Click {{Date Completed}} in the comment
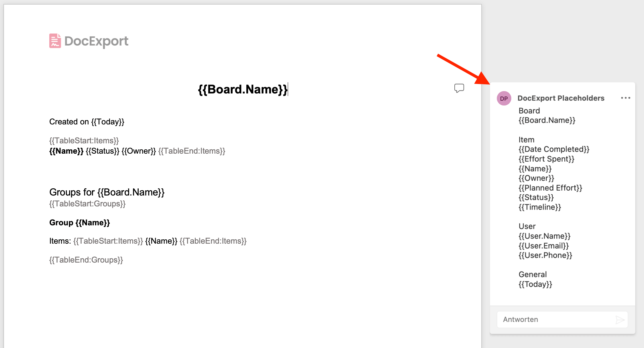 tap(554, 149)
